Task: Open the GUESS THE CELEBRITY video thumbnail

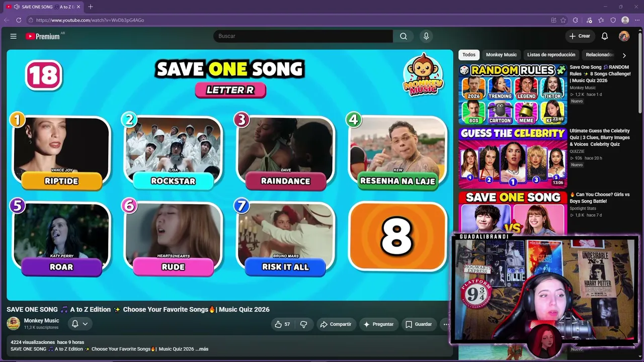Action: pyautogui.click(x=513, y=158)
